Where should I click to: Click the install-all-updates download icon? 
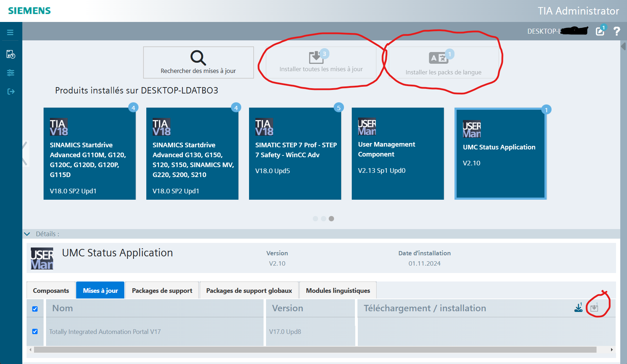tap(316, 57)
